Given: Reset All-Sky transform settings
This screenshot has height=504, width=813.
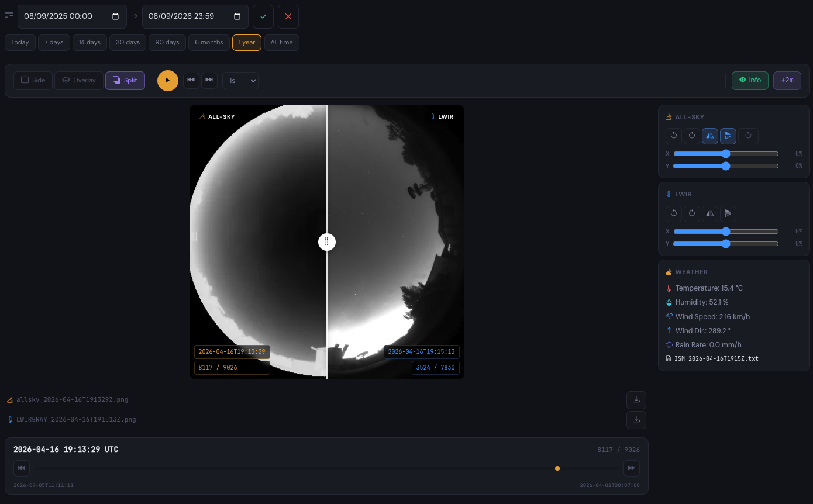Looking at the screenshot, I should click(749, 136).
